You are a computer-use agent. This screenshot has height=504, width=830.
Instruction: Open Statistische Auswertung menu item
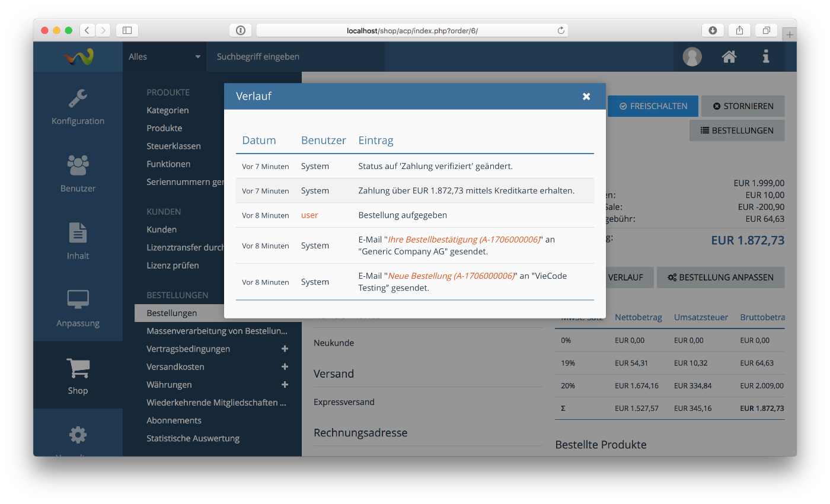click(x=193, y=438)
